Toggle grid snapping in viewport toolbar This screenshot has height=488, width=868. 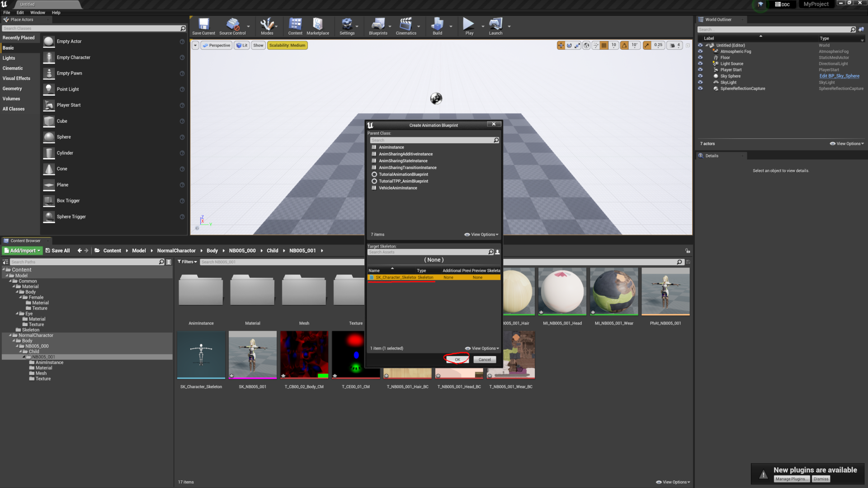[604, 45]
